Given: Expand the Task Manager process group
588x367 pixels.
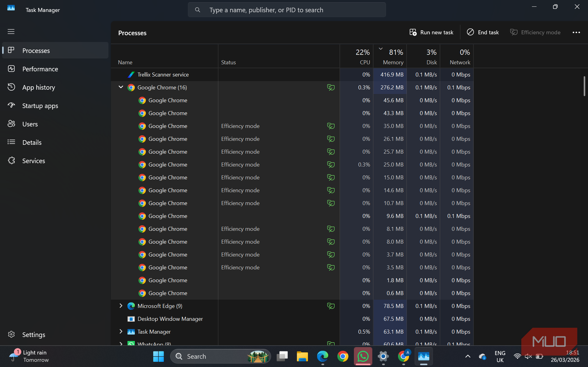Looking at the screenshot, I should point(121,331).
